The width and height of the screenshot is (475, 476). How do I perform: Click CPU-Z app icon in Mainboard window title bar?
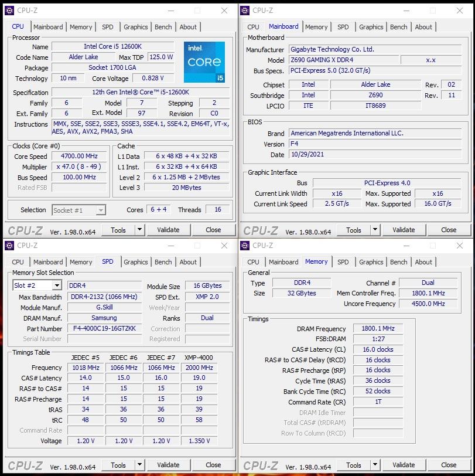(x=244, y=11)
